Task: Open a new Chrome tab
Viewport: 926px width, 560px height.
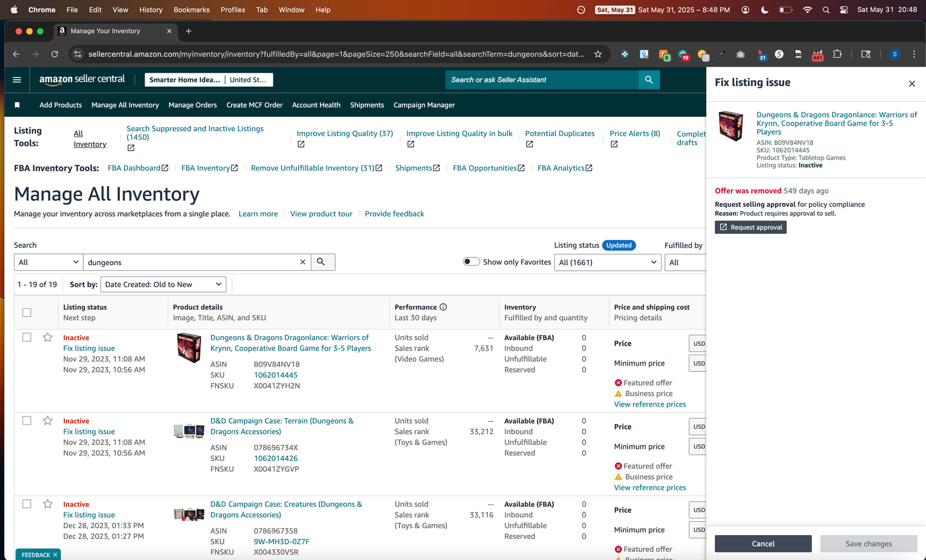Action: (x=188, y=31)
